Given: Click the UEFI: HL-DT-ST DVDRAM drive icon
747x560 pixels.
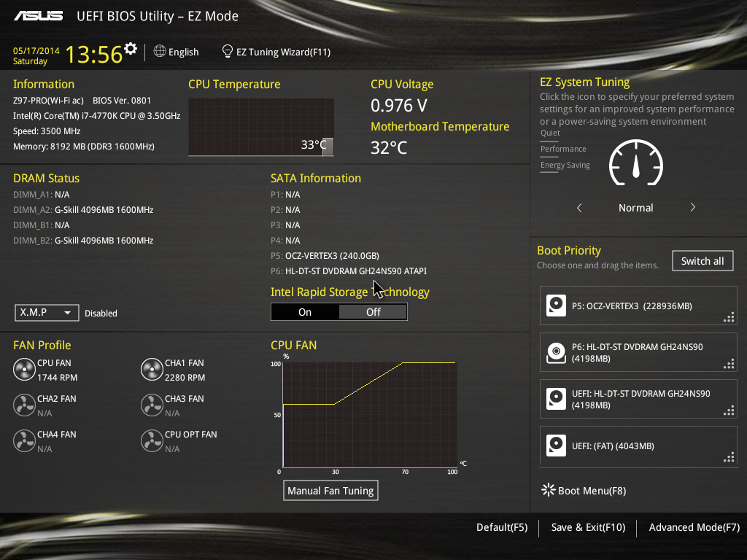Looking at the screenshot, I should tap(556, 399).
